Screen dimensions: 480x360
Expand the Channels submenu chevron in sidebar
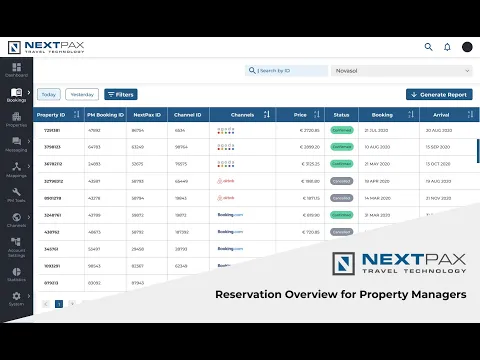coord(29,217)
